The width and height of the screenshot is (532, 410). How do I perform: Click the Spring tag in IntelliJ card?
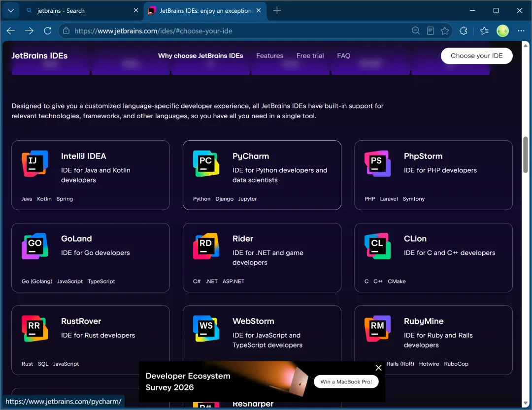point(65,199)
